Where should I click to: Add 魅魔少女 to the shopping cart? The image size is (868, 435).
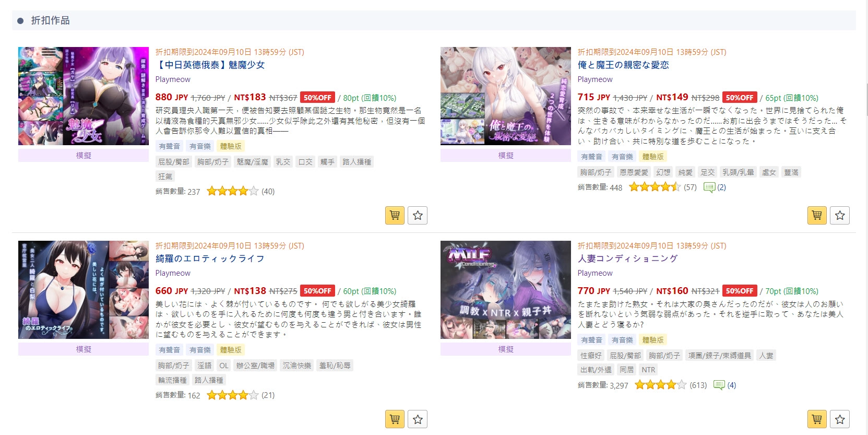pyautogui.click(x=395, y=215)
